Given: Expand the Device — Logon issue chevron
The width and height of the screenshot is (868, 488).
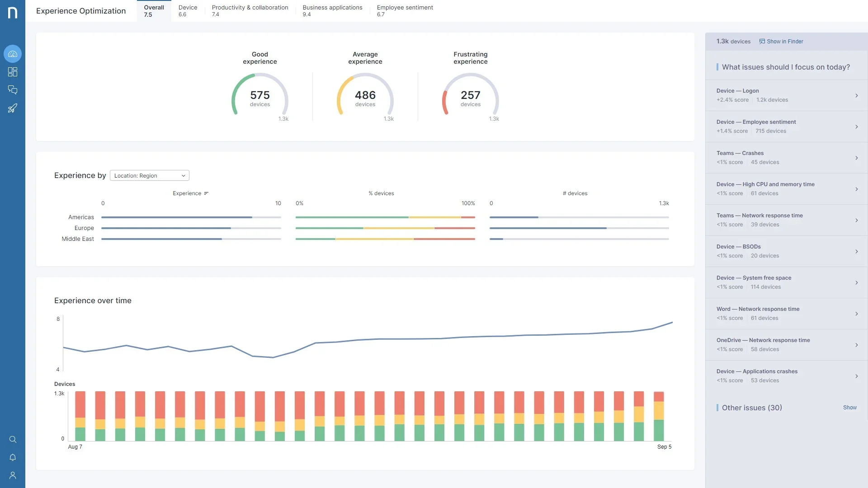Looking at the screenshot, I should click(x=856, y=95).
